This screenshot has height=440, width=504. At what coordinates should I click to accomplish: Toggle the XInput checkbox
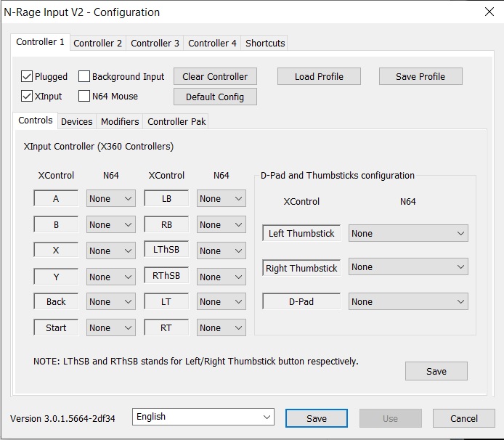coord(27,96)
